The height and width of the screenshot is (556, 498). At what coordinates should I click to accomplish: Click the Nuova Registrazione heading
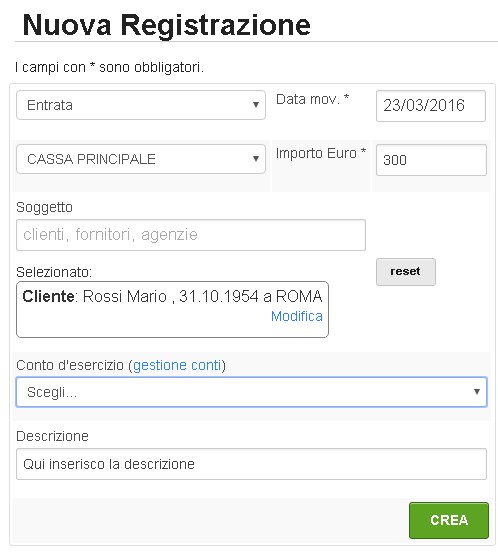[x=166, y=24]
